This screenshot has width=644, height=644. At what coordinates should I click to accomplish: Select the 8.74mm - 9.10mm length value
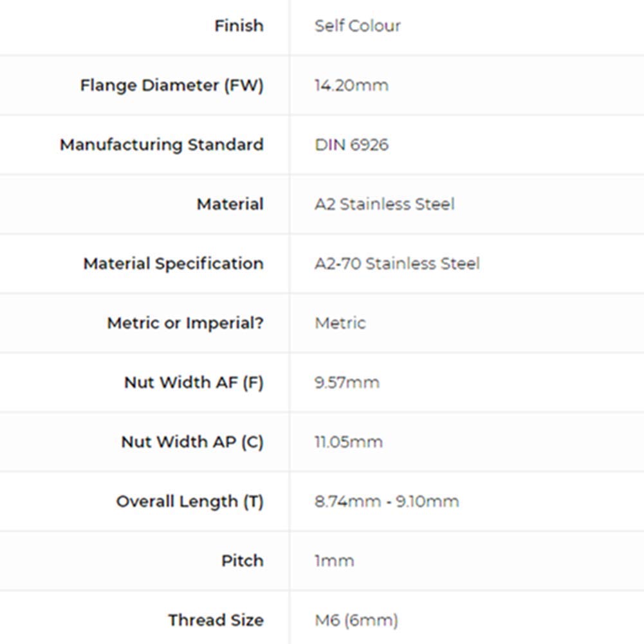point(387,502)
